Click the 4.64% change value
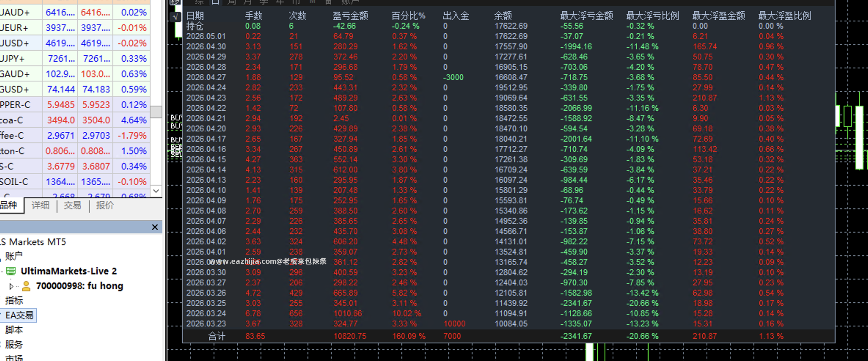 tap(134, 120)
